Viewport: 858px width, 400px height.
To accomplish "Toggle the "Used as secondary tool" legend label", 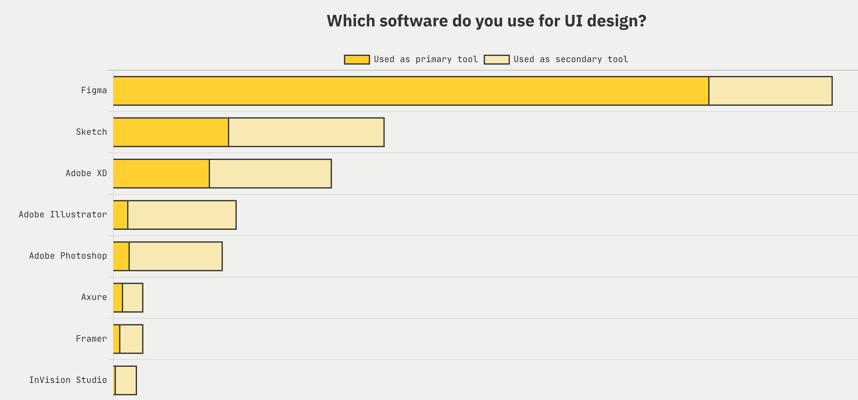I will (570, 60).
